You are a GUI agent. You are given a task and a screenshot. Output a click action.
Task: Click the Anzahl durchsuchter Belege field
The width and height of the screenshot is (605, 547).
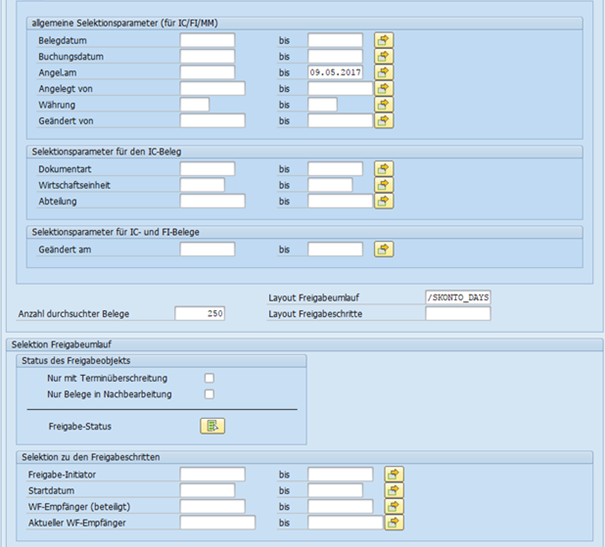point(200,314)
